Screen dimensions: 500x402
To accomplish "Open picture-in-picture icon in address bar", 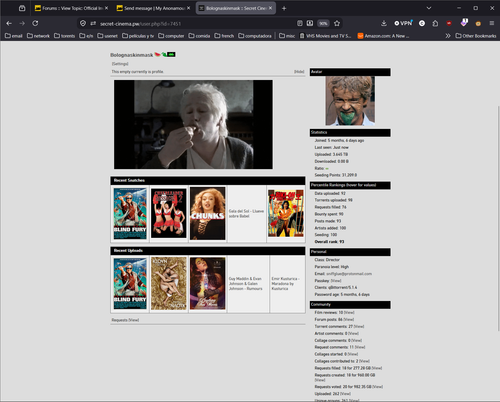I will [310, 23].
